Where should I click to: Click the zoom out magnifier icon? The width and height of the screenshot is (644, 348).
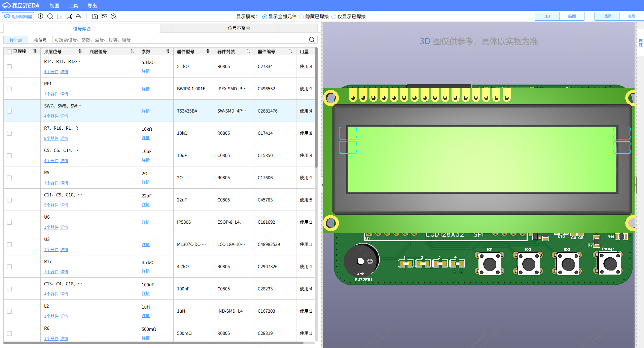click(x=50, y=16)
